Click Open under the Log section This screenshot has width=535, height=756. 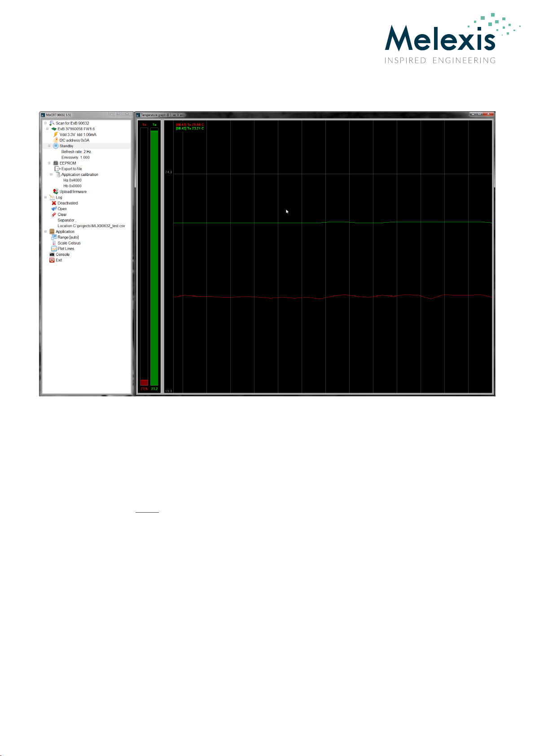(x=62, y=209)
